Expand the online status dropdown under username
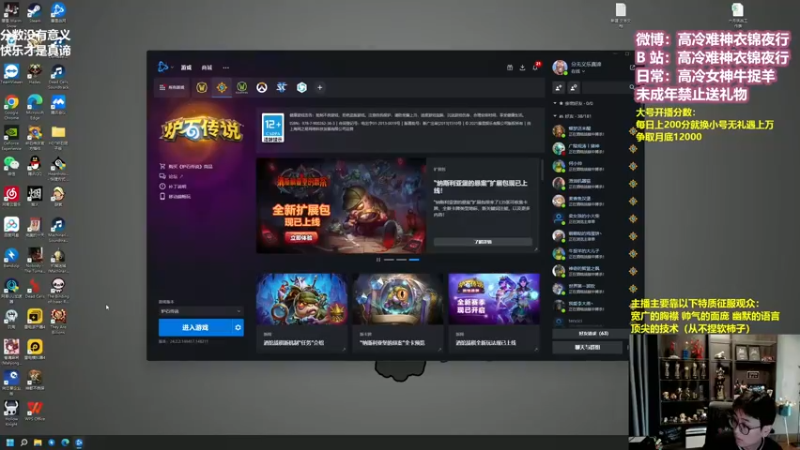This screenshot has height=450, width=800. (578, 71)
